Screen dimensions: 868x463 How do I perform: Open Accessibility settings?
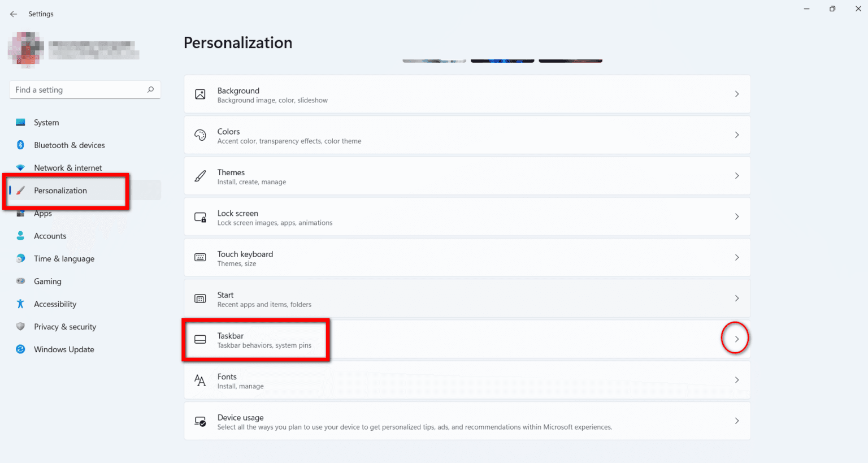click(x=55, y=304)
